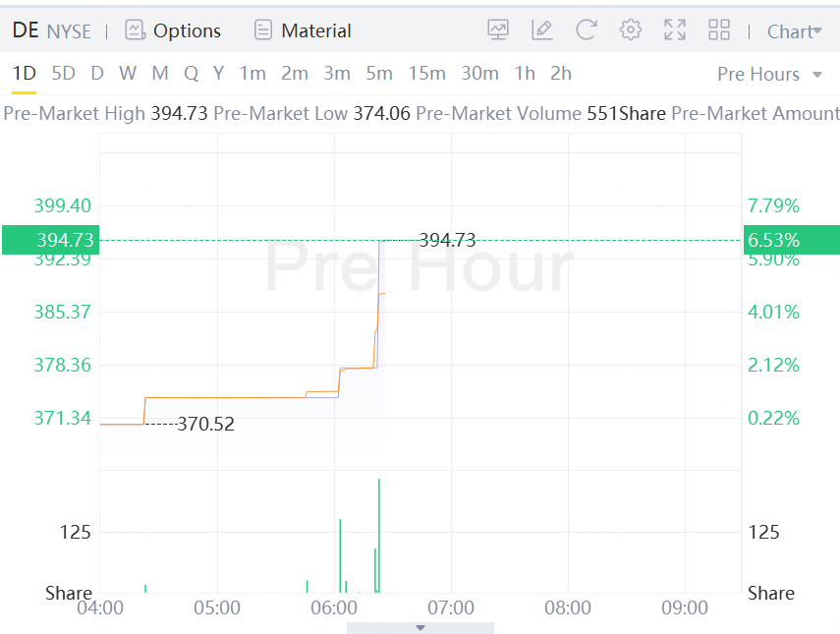
Task: Open the Pre Hours session dropdown
Action: (770, 75)
